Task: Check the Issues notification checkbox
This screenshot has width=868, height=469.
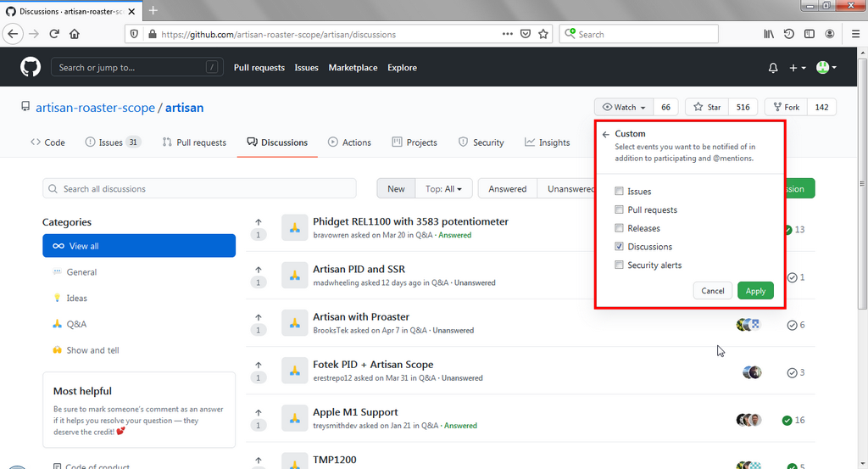Action: (619, 191)
